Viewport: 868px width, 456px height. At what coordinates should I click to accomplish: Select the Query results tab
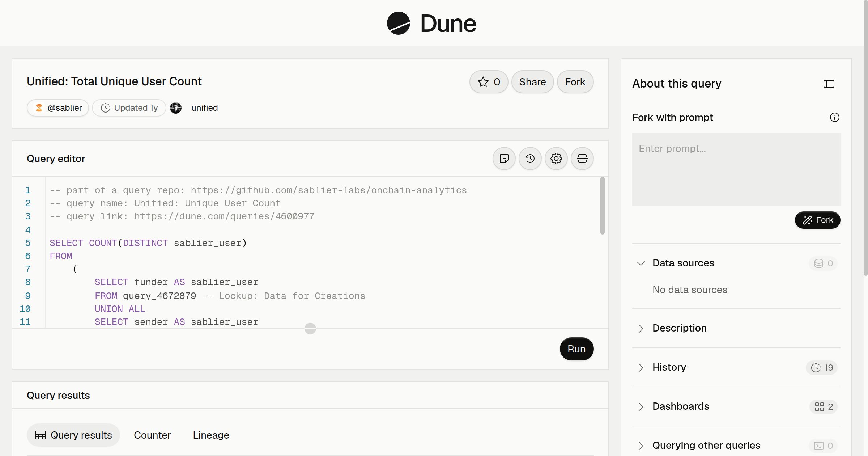(73, 435)
